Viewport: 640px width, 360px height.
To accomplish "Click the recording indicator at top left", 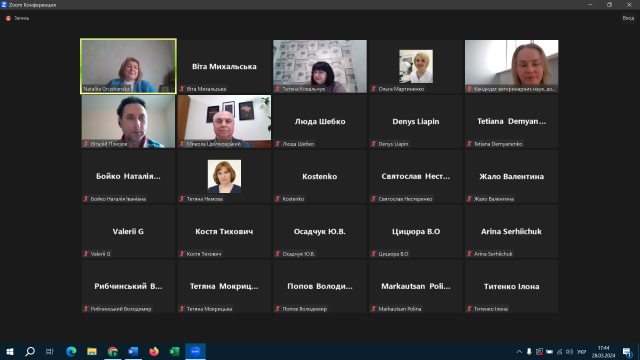I will point(17,18).
